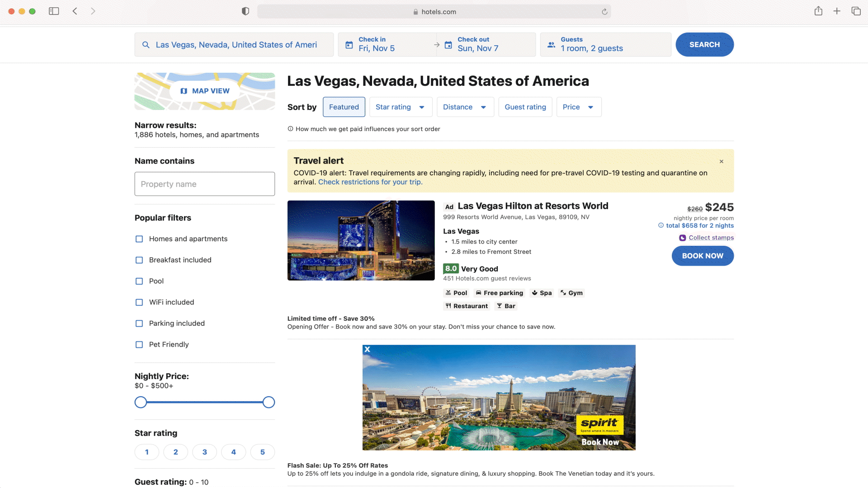The width and height of the screenshot is (868, 488).
Task: Click the check-out calendar icon
Action: point(448,45)
